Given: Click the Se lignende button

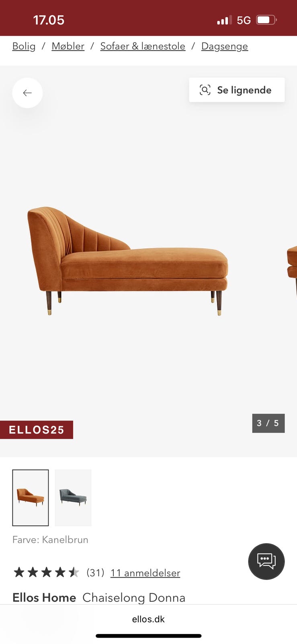Looking at the screenshot, I should (237, 90).
